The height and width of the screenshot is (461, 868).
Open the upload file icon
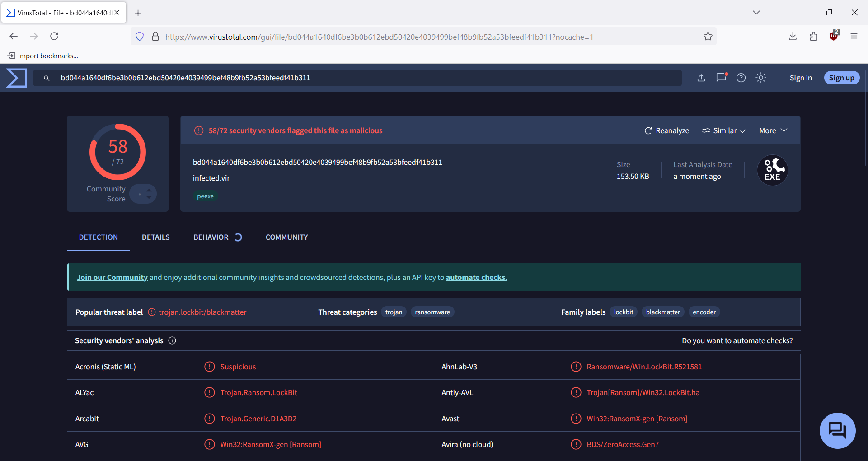(701, 78)
